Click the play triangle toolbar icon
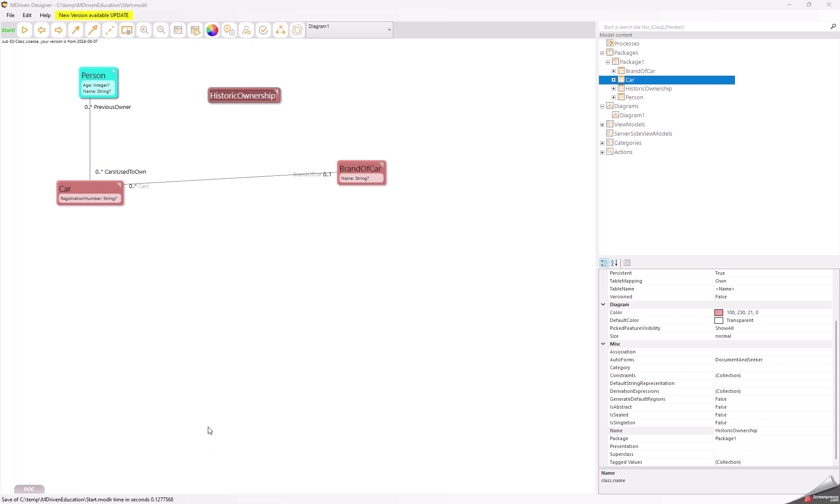 coord(25,30)
